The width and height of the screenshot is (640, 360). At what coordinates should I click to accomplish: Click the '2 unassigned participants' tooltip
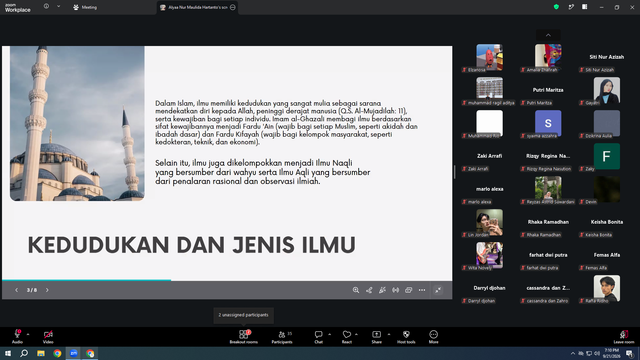click(x=243, y=315)
